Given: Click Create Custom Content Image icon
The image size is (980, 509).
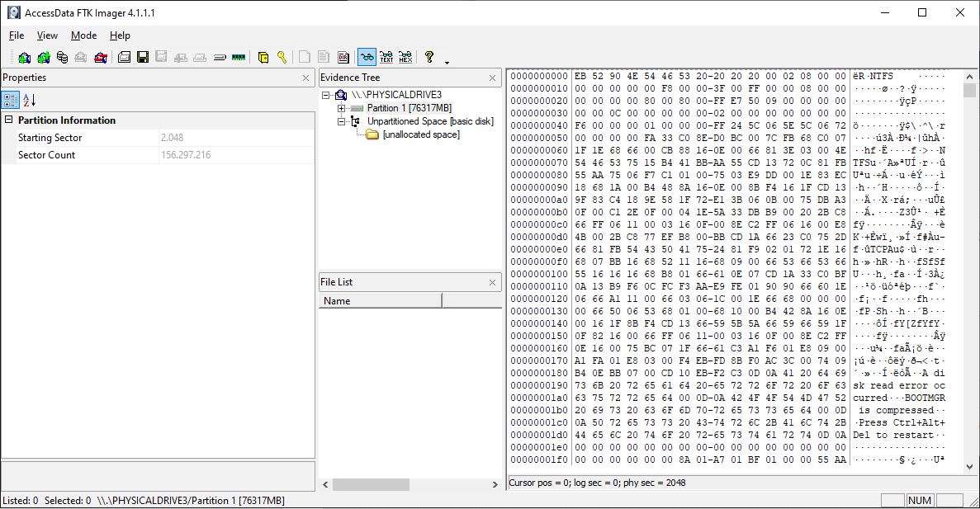Looking at the screenshot, I should point(199,58).
